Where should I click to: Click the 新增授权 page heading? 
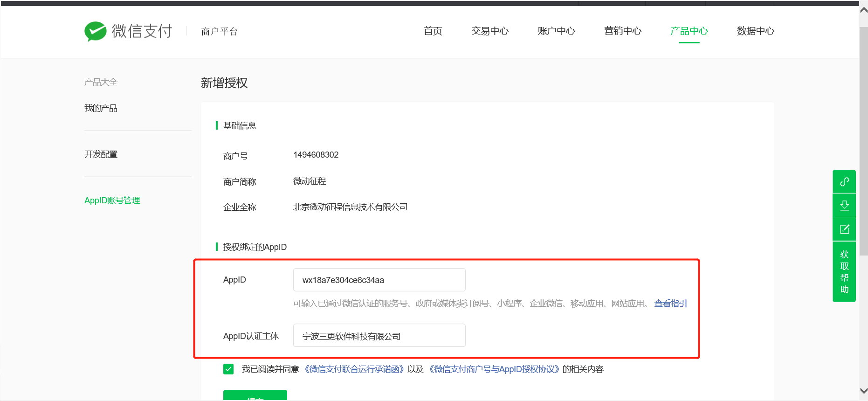point(224,83)
